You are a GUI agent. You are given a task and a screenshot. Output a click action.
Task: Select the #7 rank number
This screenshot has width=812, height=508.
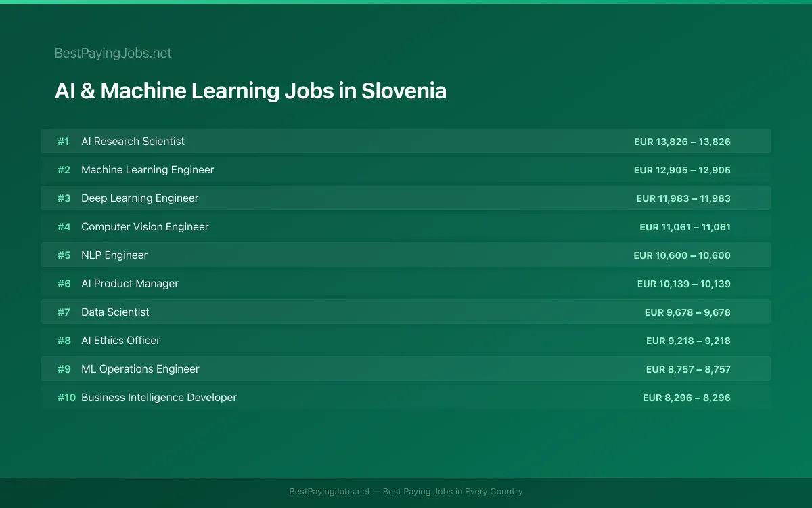pos(64,312)
